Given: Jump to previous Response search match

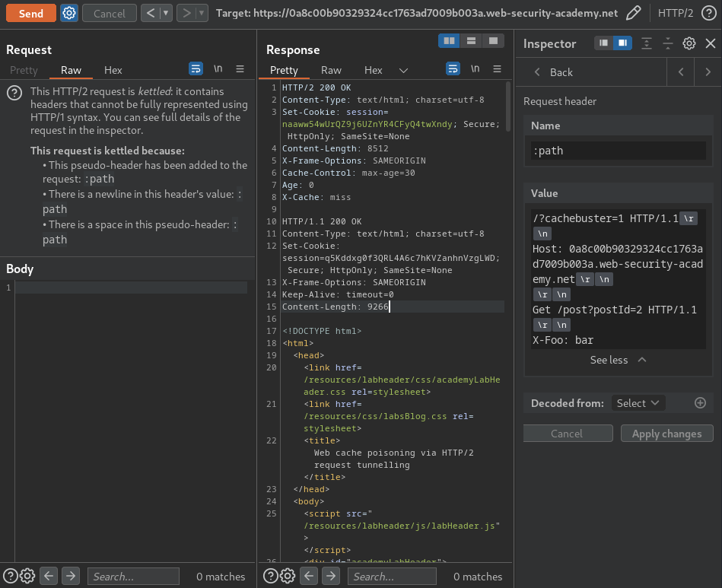Looking at the screenshot, I should [309, 576].
